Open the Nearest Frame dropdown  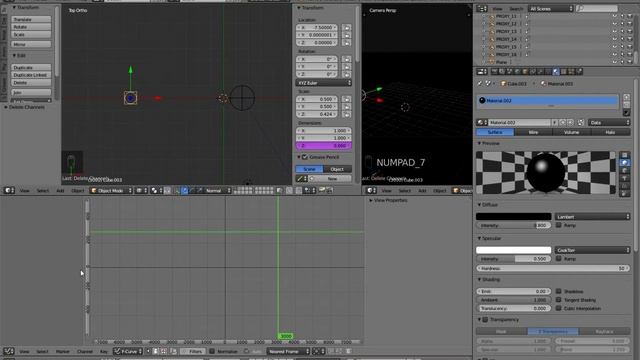pyautogui.click(x=289, y=351)
